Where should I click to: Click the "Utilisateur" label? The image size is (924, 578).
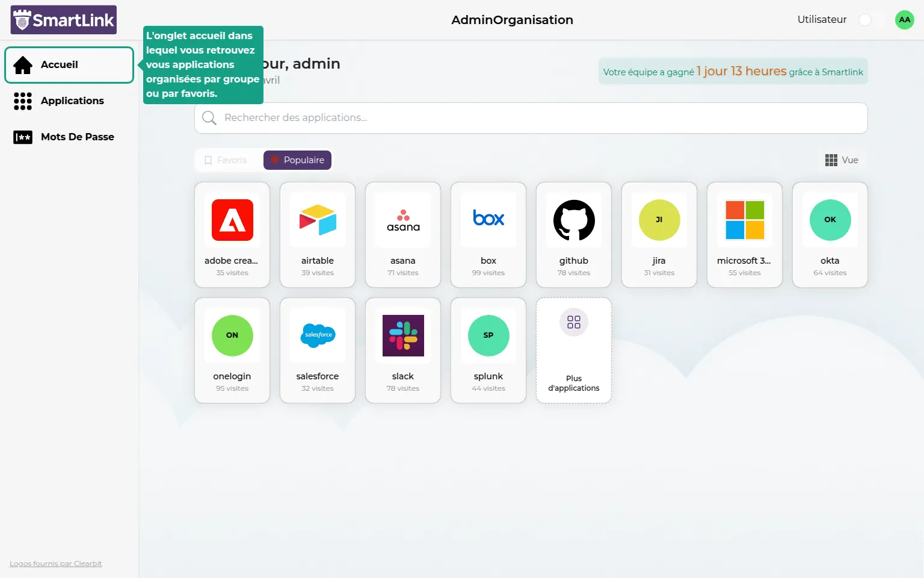(x=822, y=20)
